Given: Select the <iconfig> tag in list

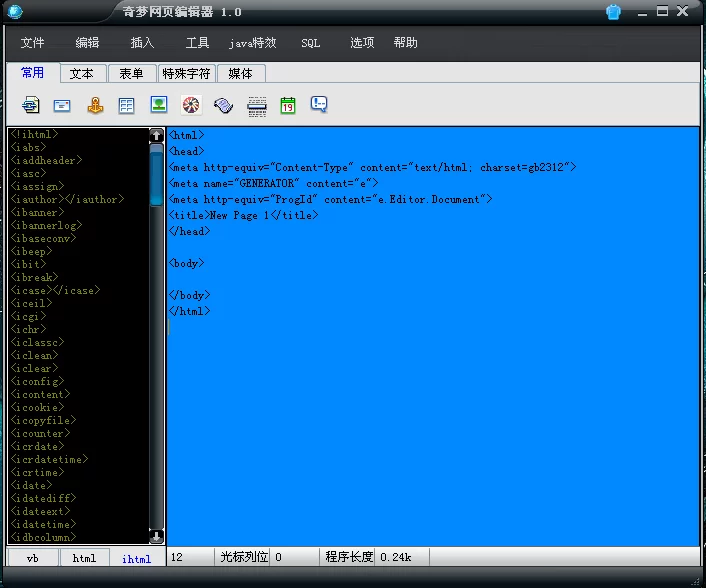Looking at the screenshot, I should [37, 382].
